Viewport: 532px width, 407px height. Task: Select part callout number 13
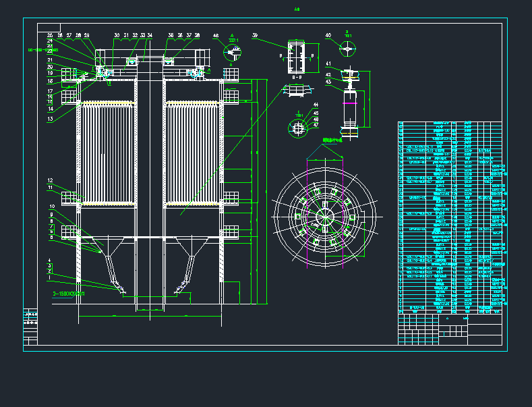pos(50,119)
